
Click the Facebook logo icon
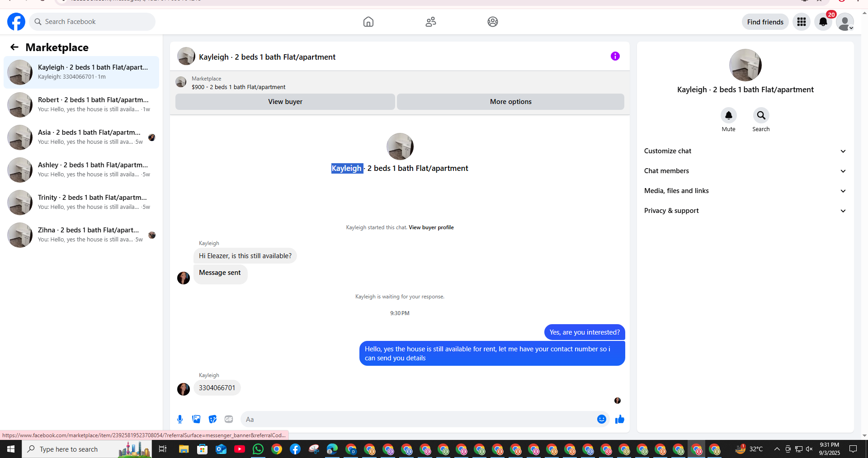click(16, 22)
